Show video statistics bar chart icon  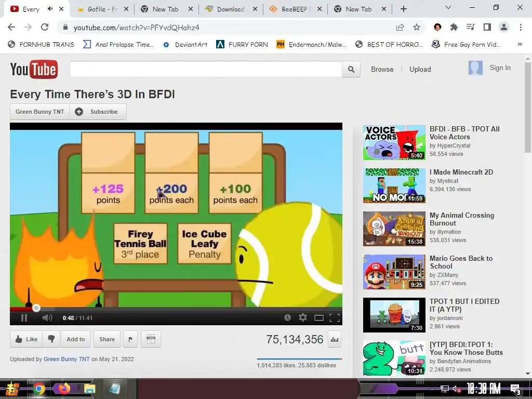pos(335,340)
